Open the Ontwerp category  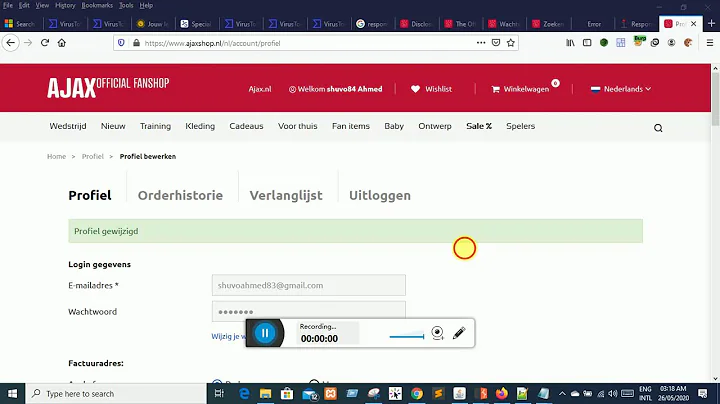coord(434,126)
